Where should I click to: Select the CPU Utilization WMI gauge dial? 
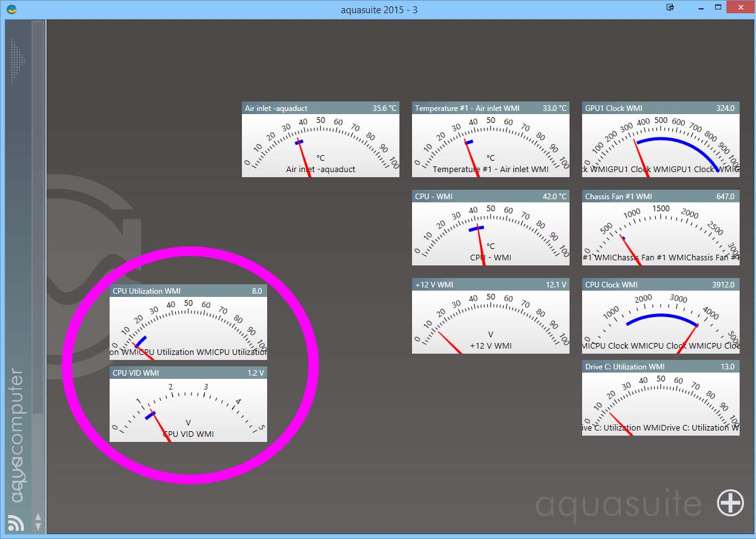pyautogui.click(x=188, y=328)
